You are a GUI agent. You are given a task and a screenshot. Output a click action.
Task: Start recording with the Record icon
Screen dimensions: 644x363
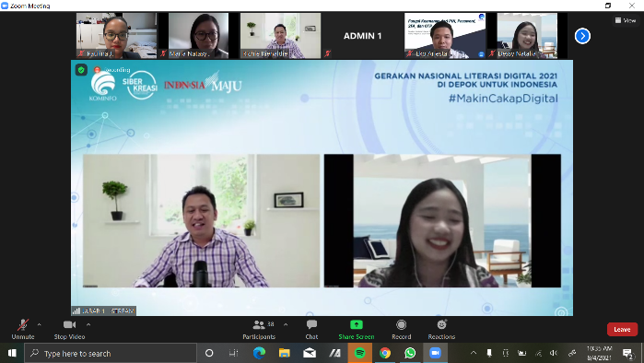pyautogui.click(x=402, y=325)
